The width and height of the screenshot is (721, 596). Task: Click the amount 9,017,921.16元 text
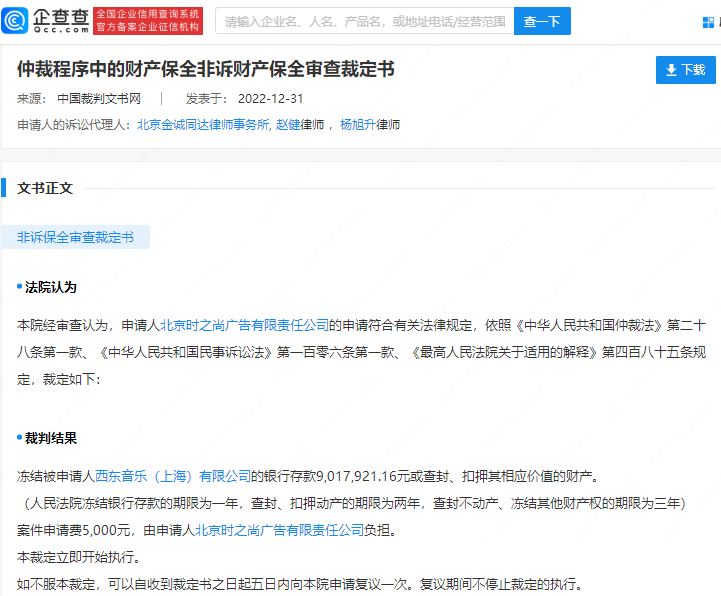(x=363, y=476)
